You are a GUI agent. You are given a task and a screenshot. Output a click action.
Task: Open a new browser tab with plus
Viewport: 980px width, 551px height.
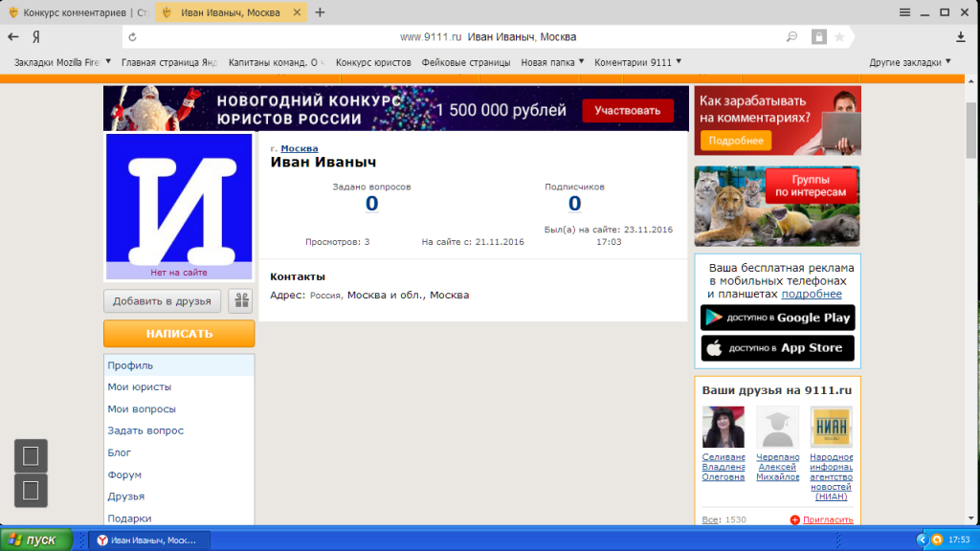(x=320, y=12)
